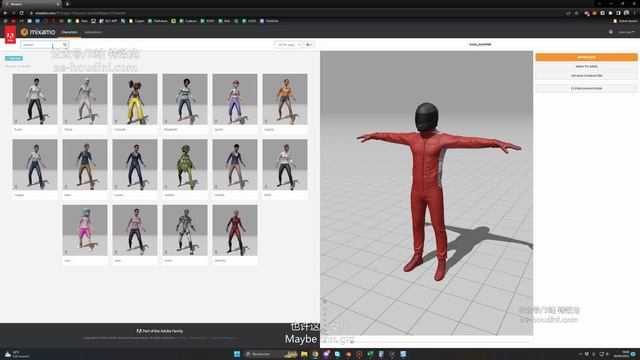Select the teal-haired character in pink outfit

coord(85,230)
